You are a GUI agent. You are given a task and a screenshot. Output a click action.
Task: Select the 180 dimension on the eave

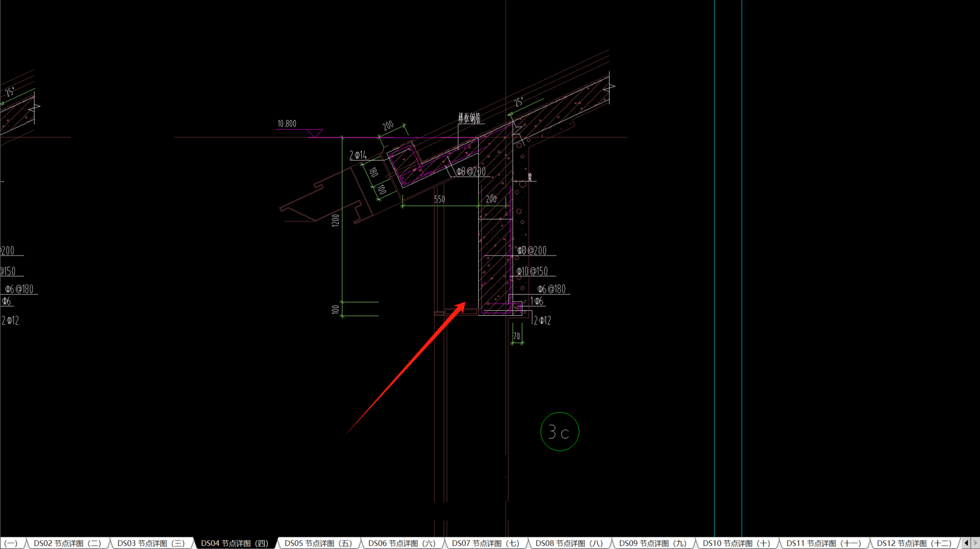(373, 172)
